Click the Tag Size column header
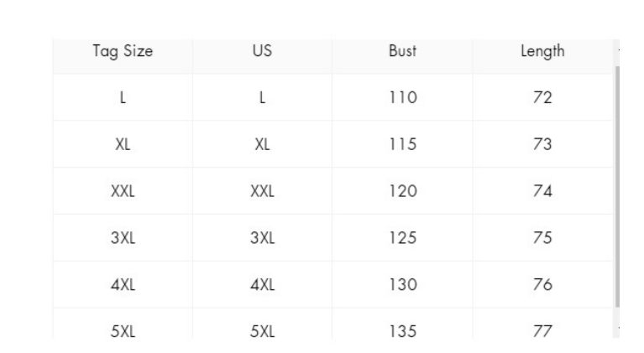The image size is (644, 353). [123, 52]
